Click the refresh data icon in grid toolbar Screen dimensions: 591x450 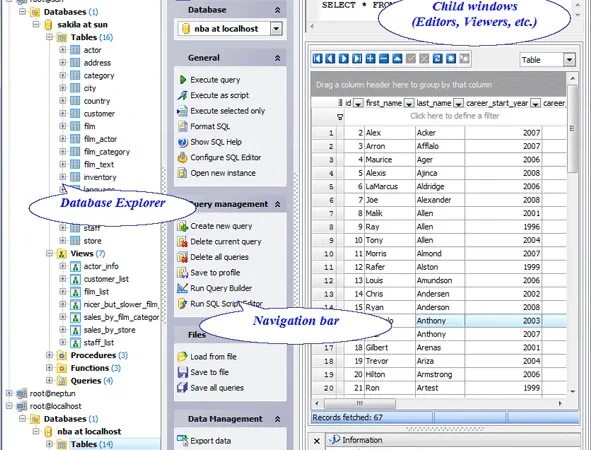coord(437,59)
